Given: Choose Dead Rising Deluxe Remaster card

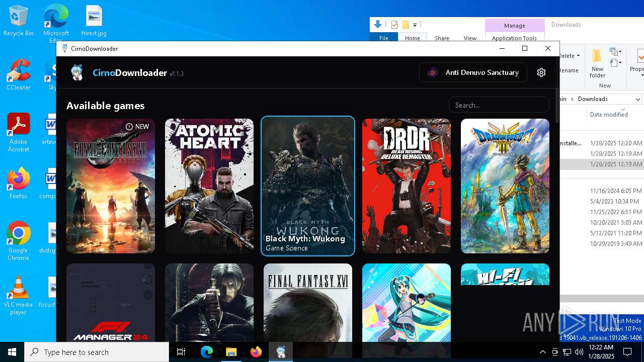Looking at the screenshot, I should 407,186.
